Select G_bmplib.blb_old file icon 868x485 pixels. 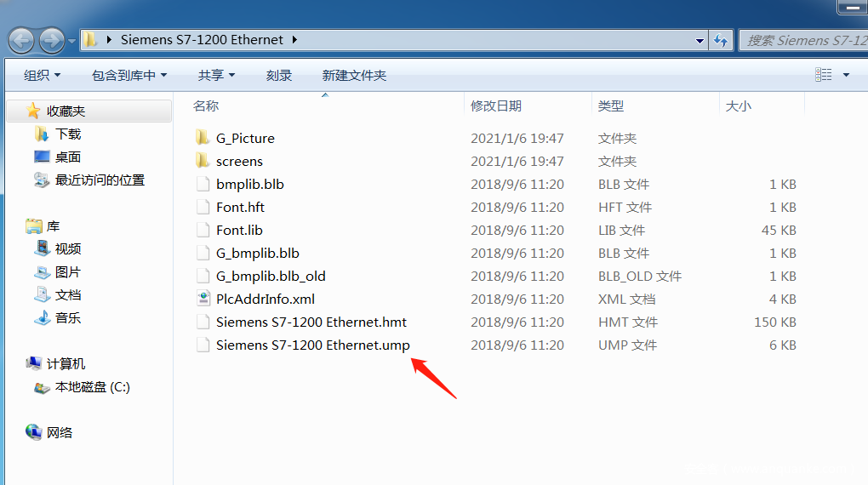point(203,276)
